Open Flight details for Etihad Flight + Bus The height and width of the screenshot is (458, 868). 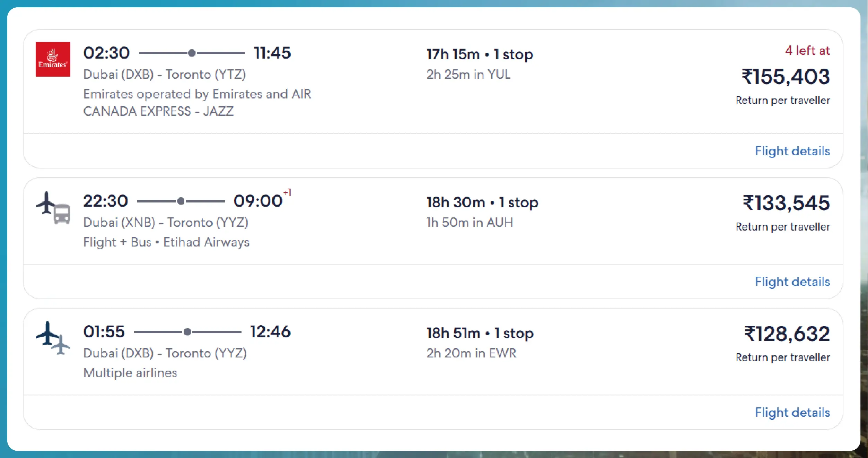[x=792, y=282]
